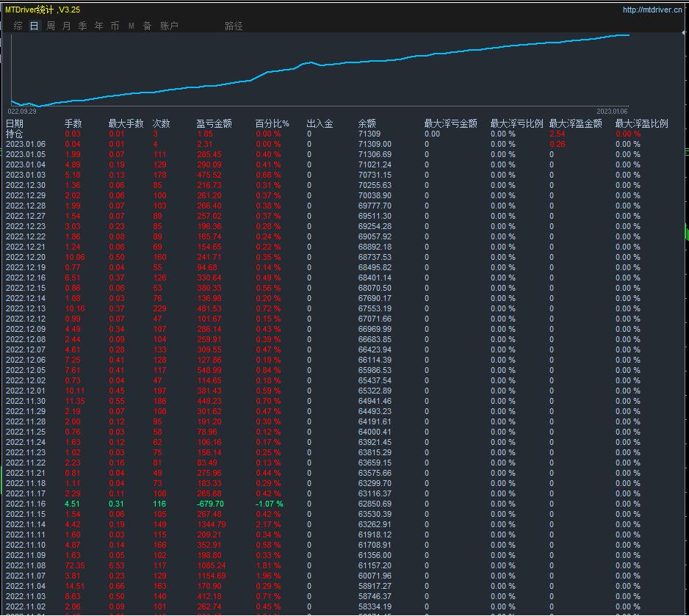The width and height of the screenshot is (689, 616).
Task: Click the 70731.15 balance cell
Action: [x=375, y=175]
